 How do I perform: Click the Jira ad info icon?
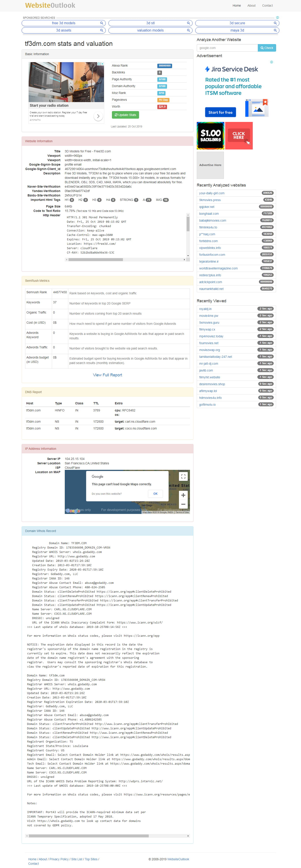pyautogui.click(x=271, y=62)
